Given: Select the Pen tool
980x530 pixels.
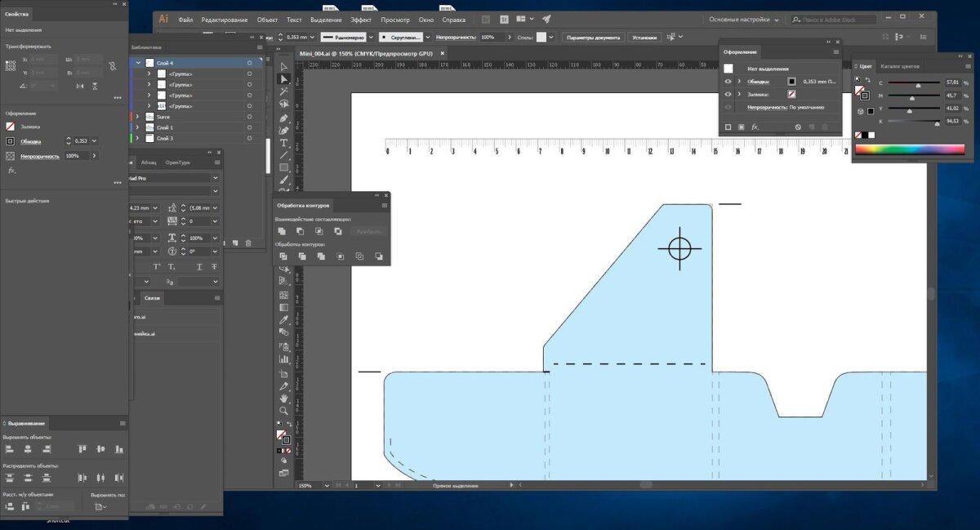Looking at the screenshot, I should tap(283, 117).
